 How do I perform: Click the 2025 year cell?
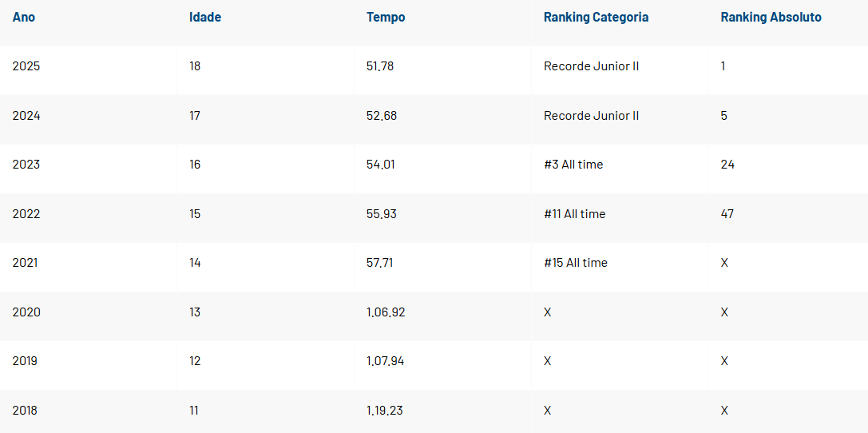pyautogui.click(x=26, y=66)
